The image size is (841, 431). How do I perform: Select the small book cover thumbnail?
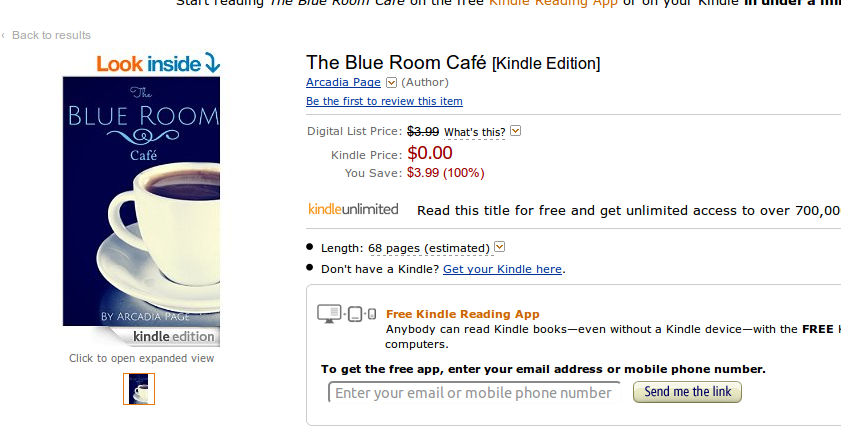tap(139, 389)
